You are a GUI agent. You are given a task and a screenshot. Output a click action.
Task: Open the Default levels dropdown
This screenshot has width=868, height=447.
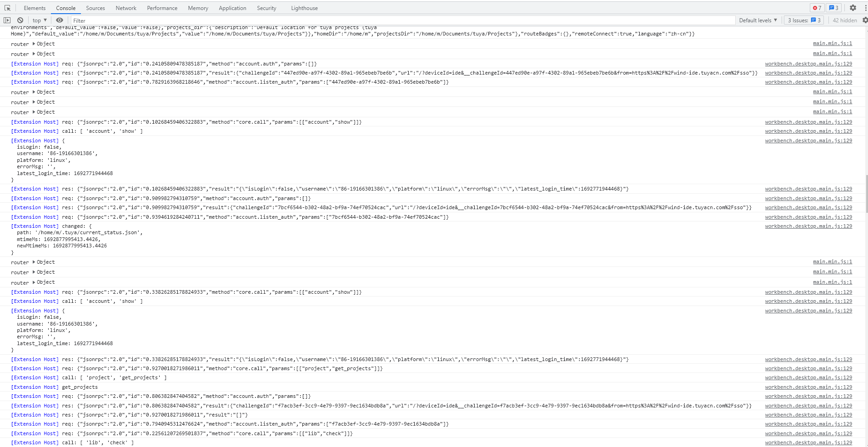coord(758,20)
